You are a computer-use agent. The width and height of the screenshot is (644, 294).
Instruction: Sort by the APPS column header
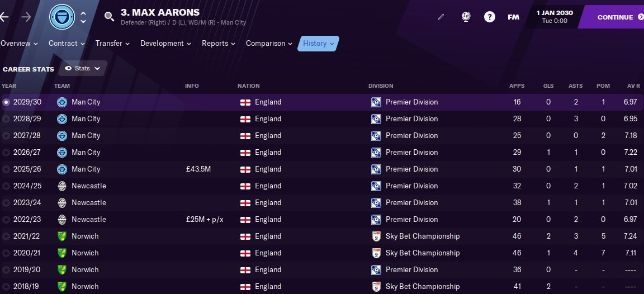tap(517, 86)
